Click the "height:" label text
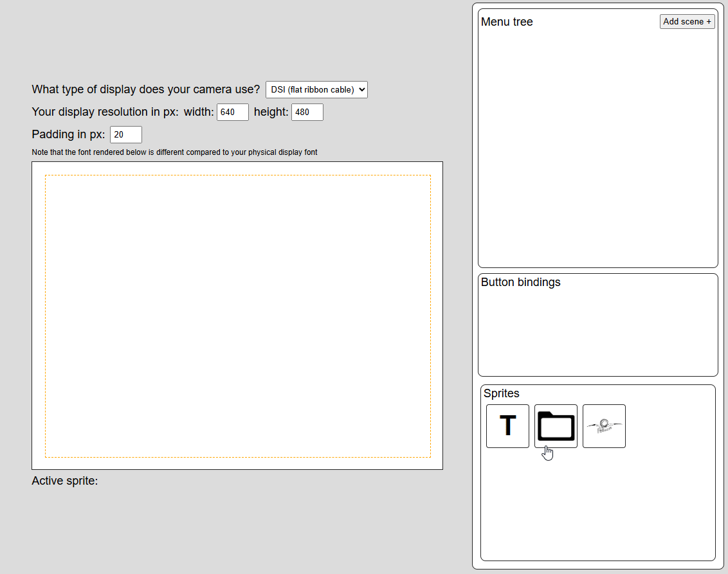 [x=271, y=112]
